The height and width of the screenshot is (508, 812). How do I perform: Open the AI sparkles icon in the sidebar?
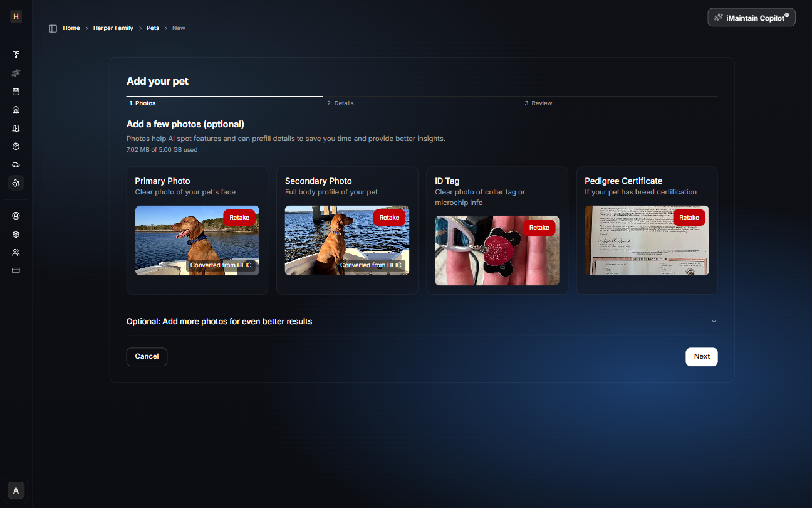[16, 73]
